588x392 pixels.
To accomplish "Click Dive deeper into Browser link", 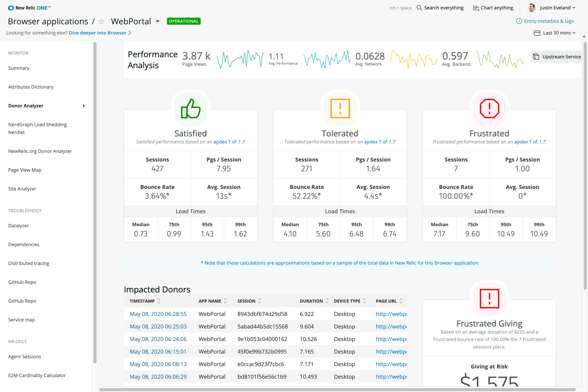I will tap(97, 33).
